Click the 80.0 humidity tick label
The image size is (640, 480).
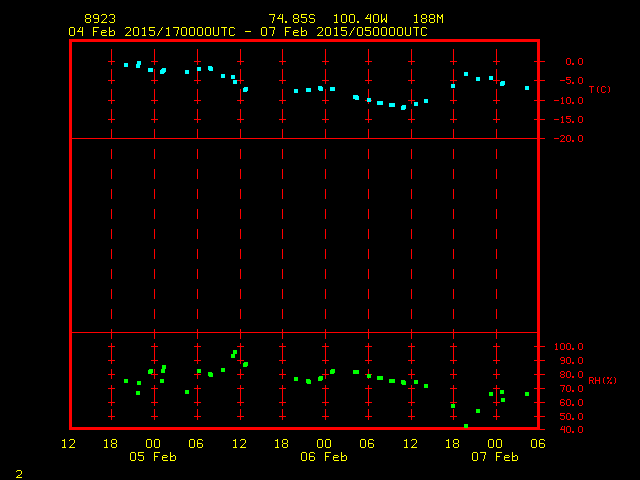click(571, 375)
